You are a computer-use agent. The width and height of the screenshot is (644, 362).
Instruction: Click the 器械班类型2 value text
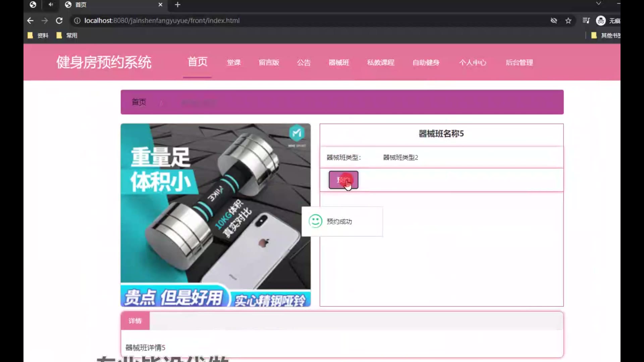(x=400, y=158)
